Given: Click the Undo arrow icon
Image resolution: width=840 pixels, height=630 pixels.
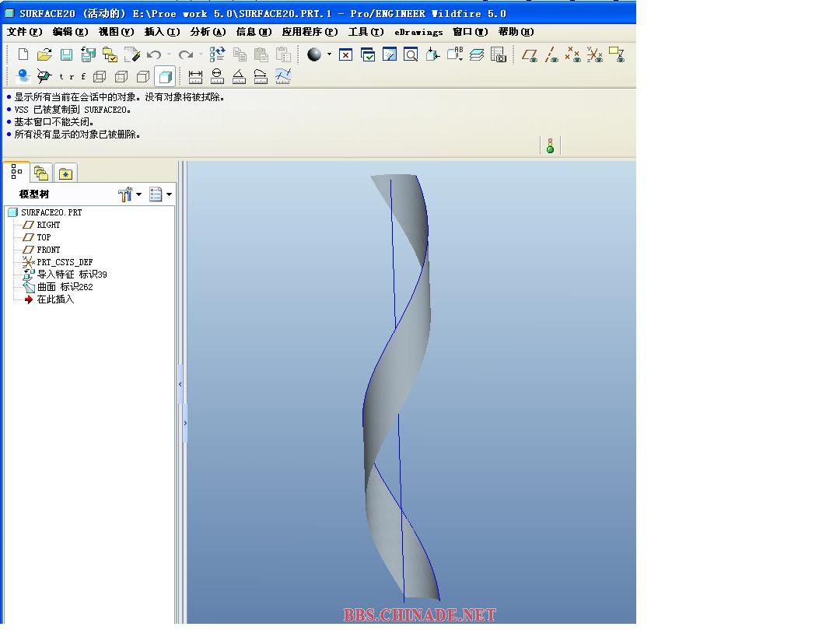Looking at the screenshot, I should pos(154,54).
